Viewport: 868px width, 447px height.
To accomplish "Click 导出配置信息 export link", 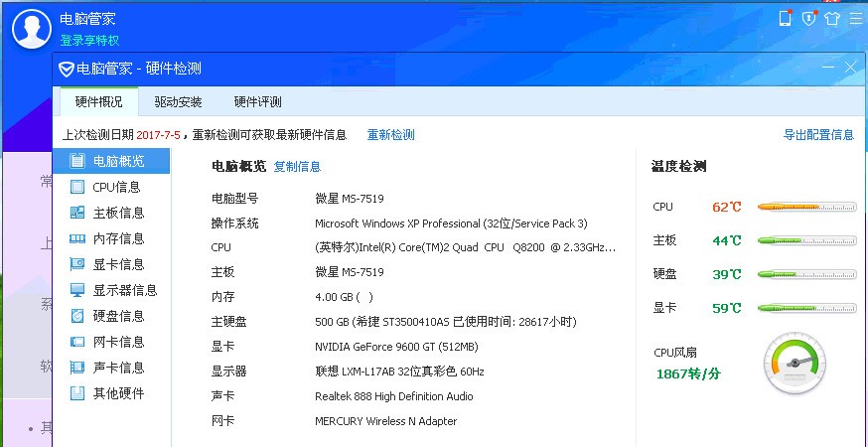I will (x=818, y=135).
